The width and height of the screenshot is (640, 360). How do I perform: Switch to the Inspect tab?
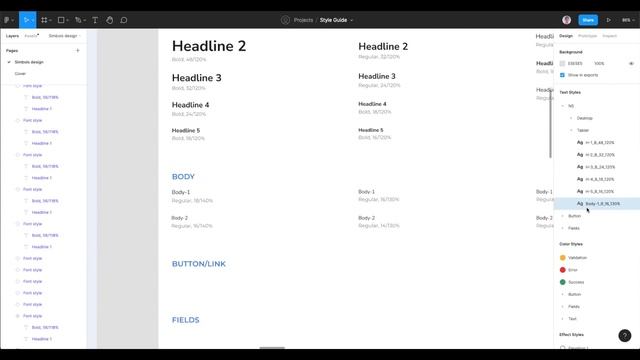click(609, 36)
